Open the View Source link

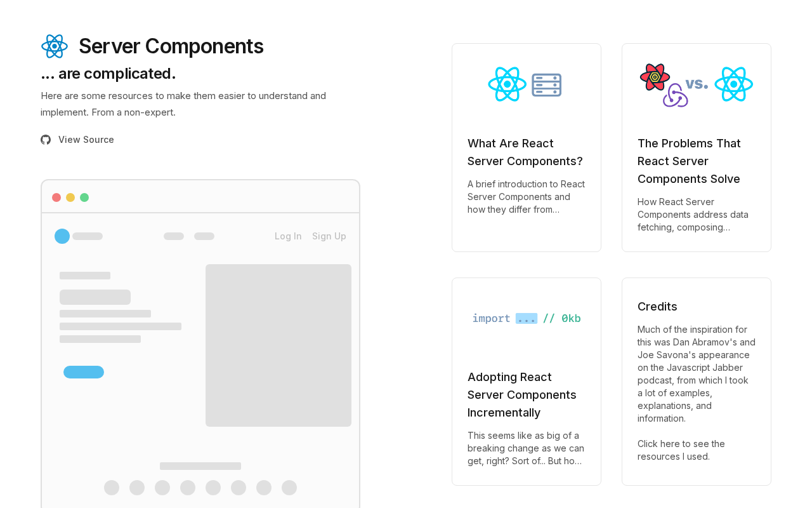(86, 140)
